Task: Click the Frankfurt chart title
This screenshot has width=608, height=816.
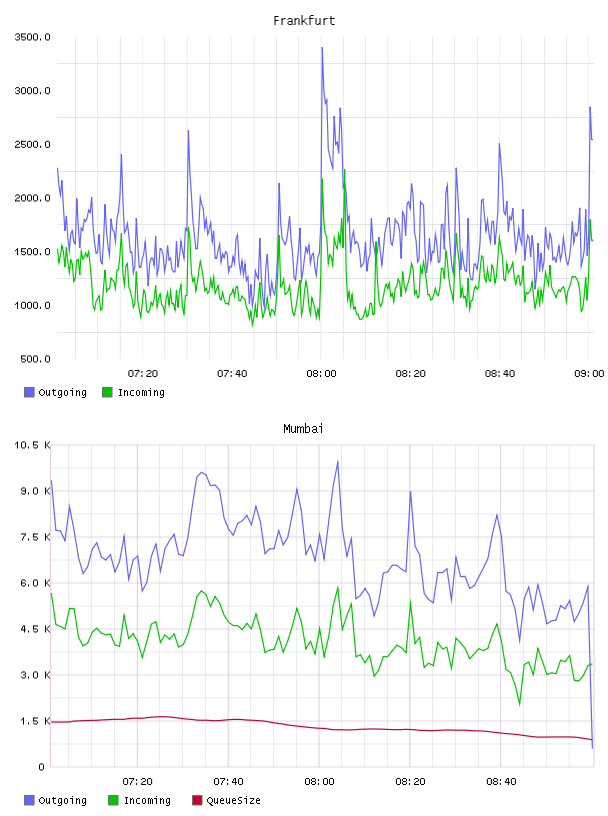Action: pos(304,21)
